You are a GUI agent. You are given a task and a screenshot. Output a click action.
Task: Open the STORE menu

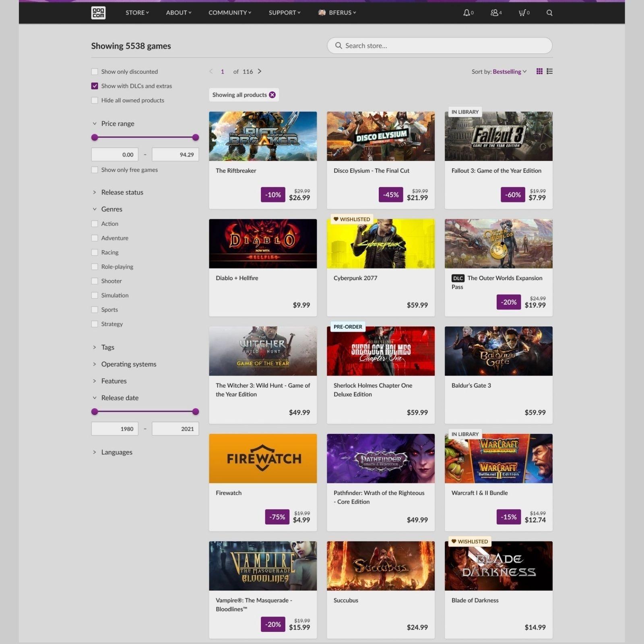click(136, 12)
